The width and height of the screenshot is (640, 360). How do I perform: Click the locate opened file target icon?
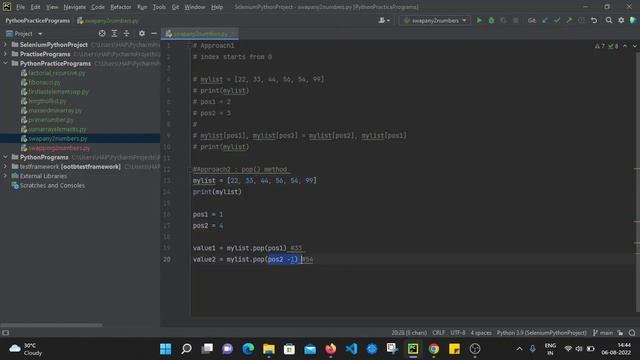(x=102, y=33)
